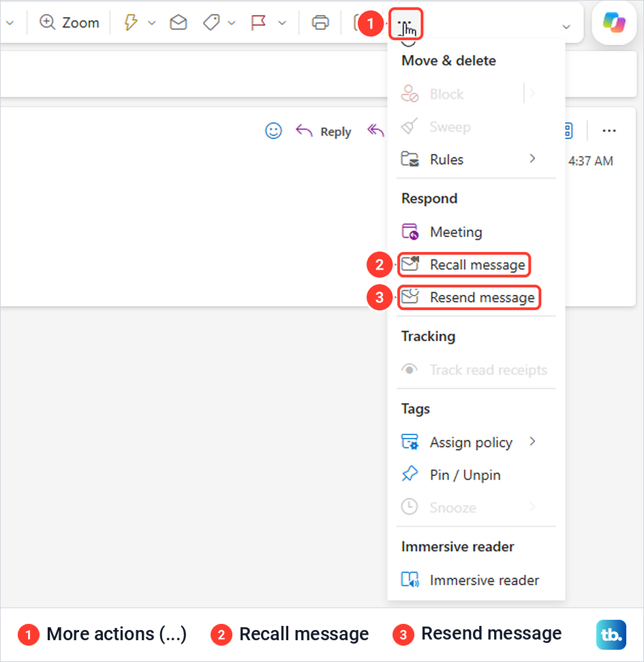
Task: Click the Meeting calendar icon
Action: (410, 232)
